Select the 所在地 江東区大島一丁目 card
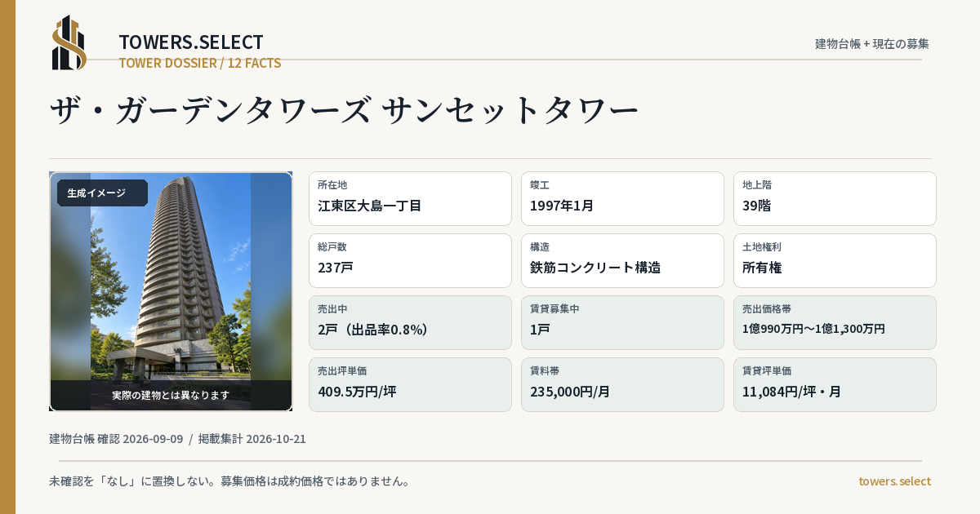 click(410, 198)
